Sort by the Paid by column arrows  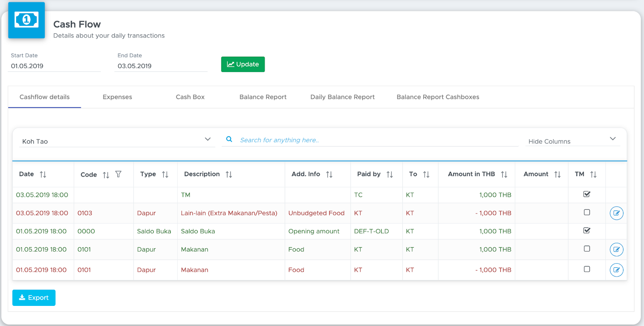[x=390, y=174]
